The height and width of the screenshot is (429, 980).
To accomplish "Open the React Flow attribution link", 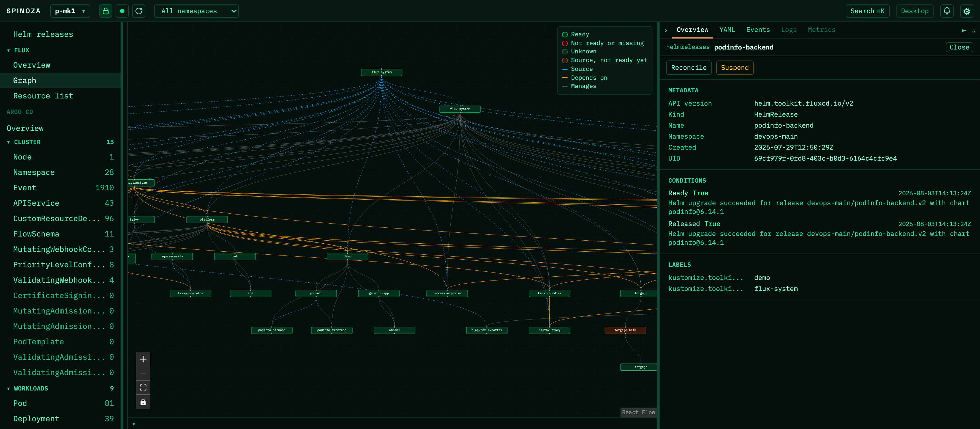I will 638,412.
